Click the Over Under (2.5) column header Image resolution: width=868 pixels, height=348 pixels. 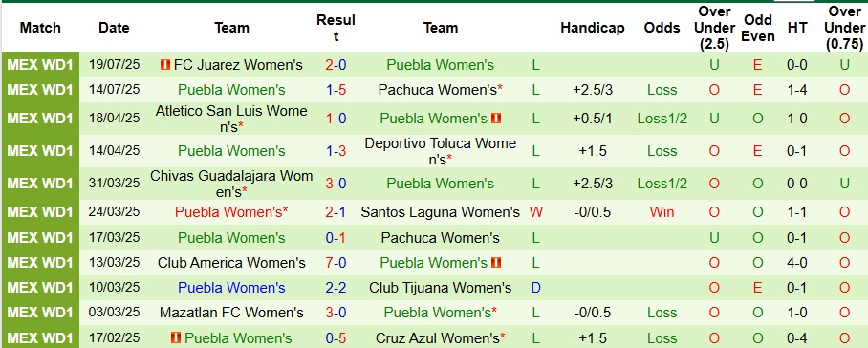pos(714,28)
